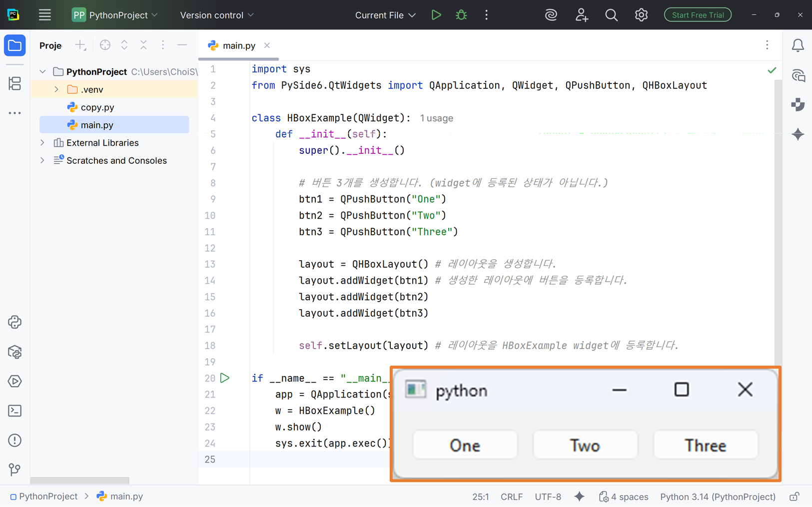Viewport: 812px width, 507px height.
Task: Click the AI status sparkle in status bar
Action: click(579, 497)
